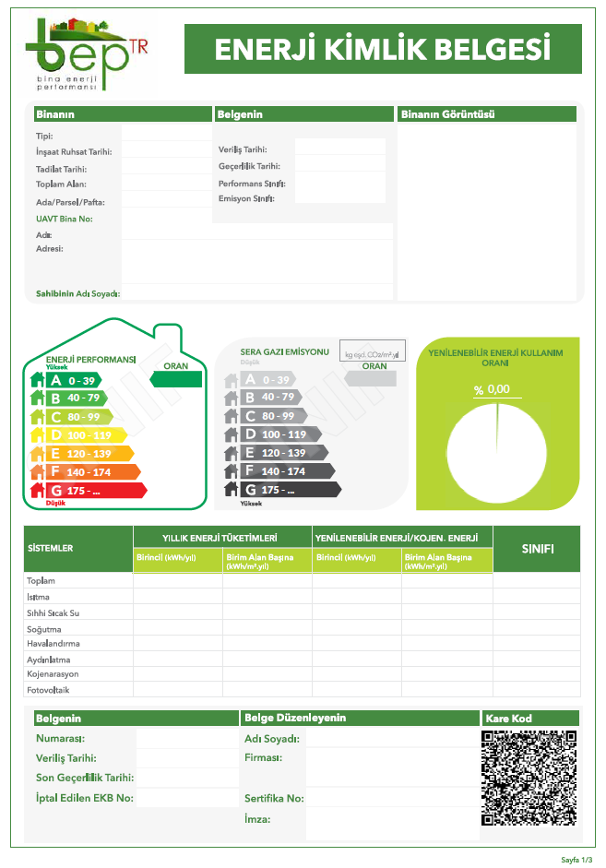Click the kg eşd. CO2/m².yıl unit box

pyautogui.click(x=372, y=353)
